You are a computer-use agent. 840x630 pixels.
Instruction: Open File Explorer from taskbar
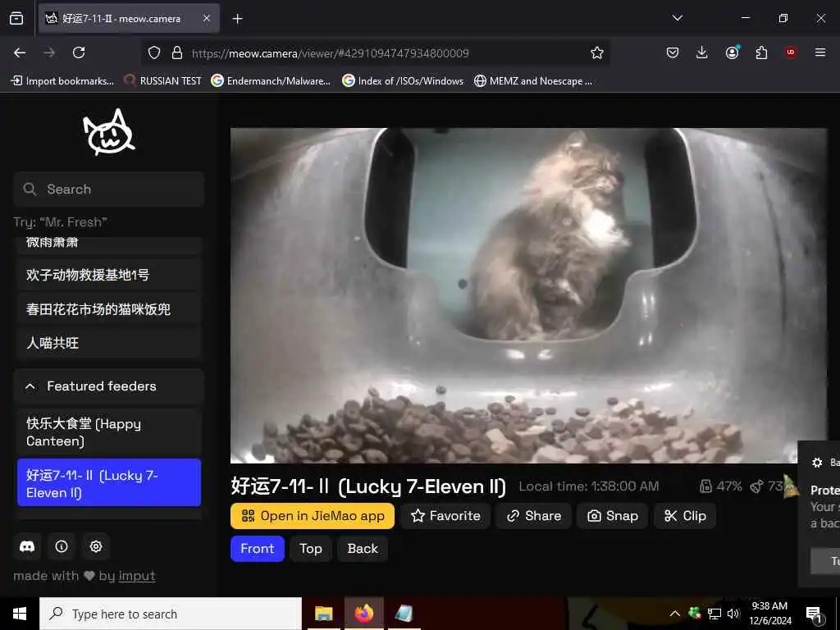point(323,614)
